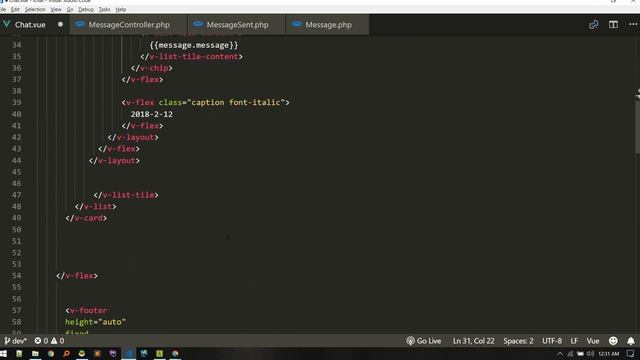The image size is (640, 360).
Task: Click the </v-card> closing tag
Action: click(x=86, y=218)
